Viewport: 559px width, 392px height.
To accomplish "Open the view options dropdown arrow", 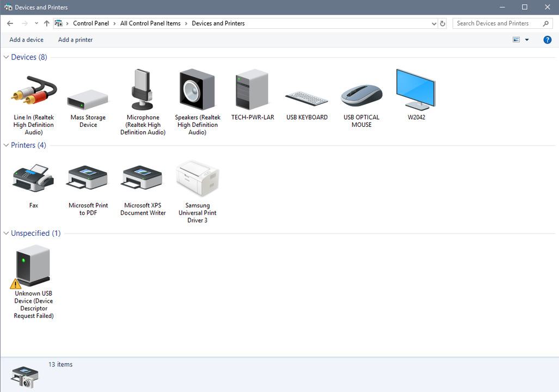I will tap(527, 40).
